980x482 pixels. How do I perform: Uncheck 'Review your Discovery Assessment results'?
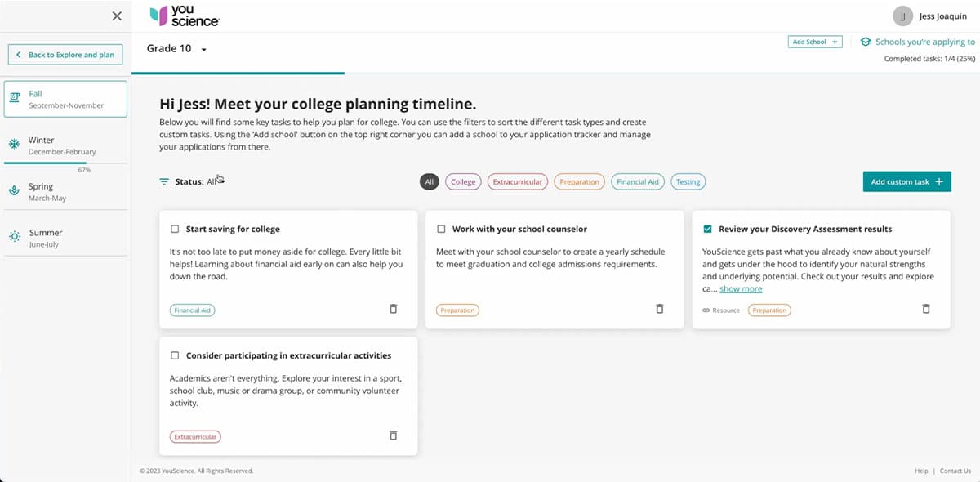click(707, 230)
